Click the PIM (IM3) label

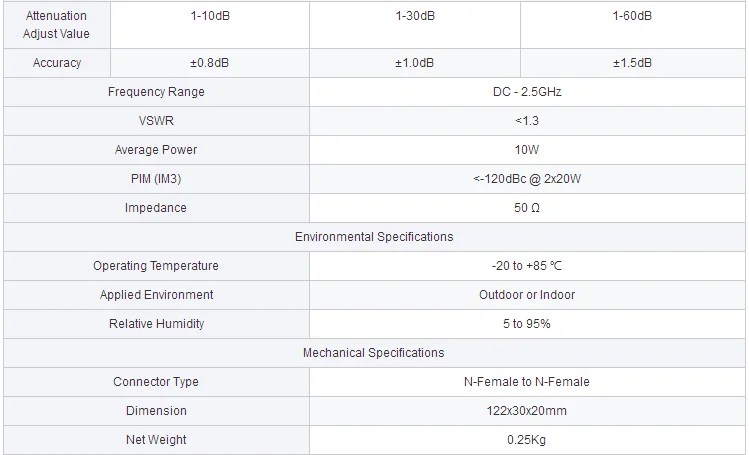tap(156, 179)
